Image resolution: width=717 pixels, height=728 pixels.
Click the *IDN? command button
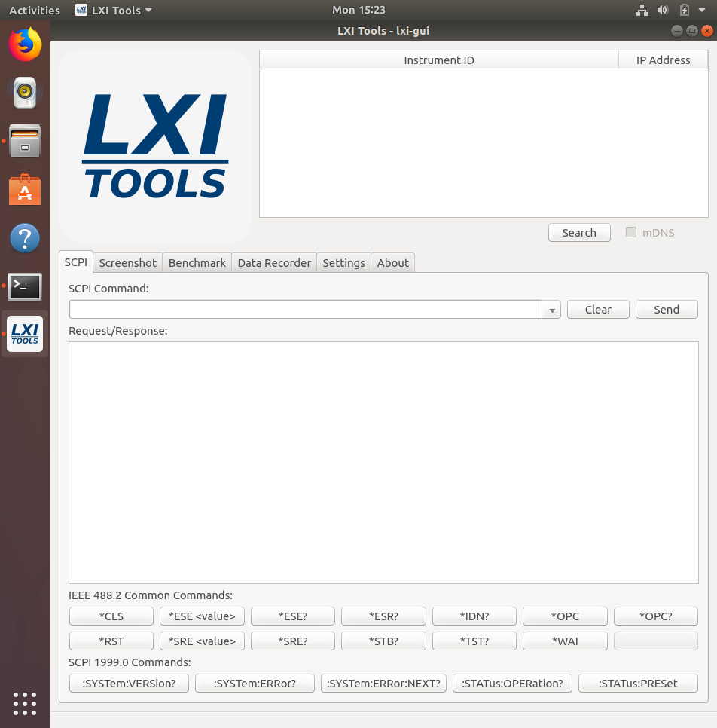474,616
